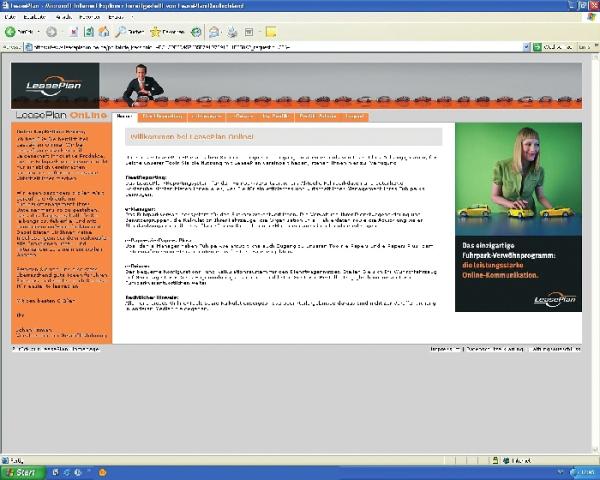Viewport: 600px width, 480px height.
Task: Click the Mail icon in toolbar
Action: [x=215, y=32]
